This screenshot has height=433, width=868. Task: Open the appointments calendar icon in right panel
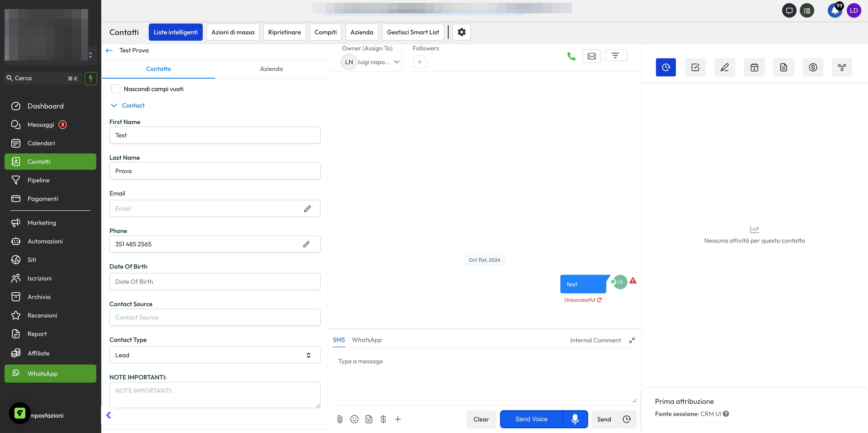(x=754, y=67)
